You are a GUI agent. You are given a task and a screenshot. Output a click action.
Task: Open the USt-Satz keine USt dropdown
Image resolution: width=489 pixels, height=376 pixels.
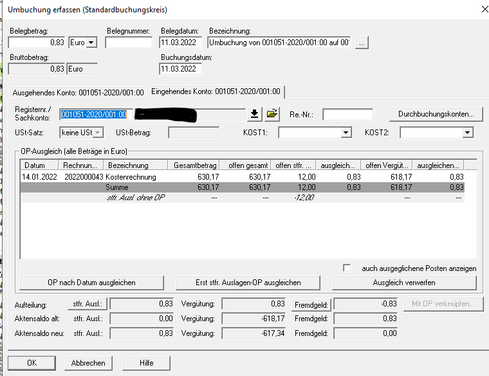click(97, 132)
